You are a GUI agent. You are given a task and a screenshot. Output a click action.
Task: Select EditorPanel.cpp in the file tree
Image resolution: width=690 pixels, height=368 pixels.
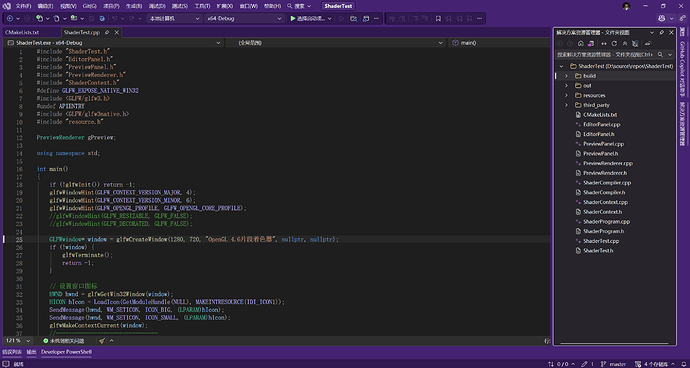tap(602, 124)
